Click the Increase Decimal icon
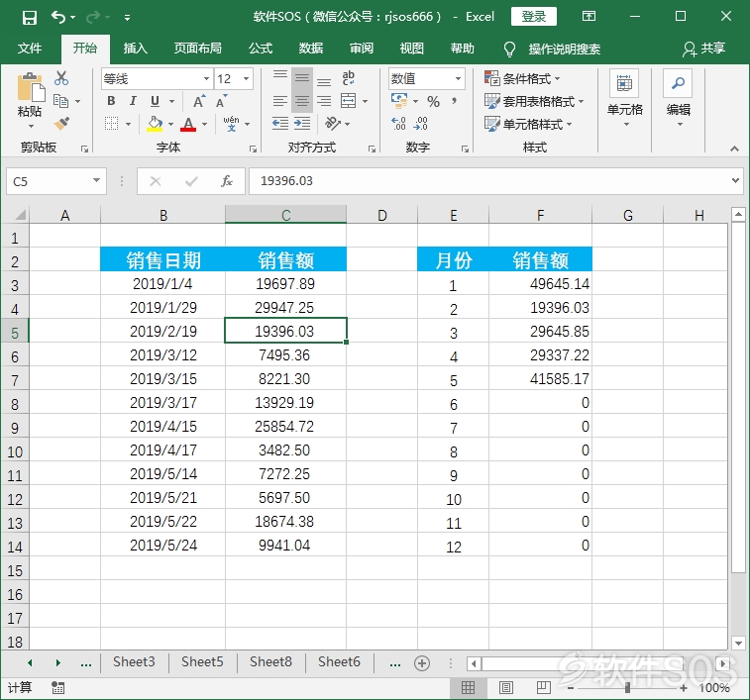750x700 pixels. 398,124
